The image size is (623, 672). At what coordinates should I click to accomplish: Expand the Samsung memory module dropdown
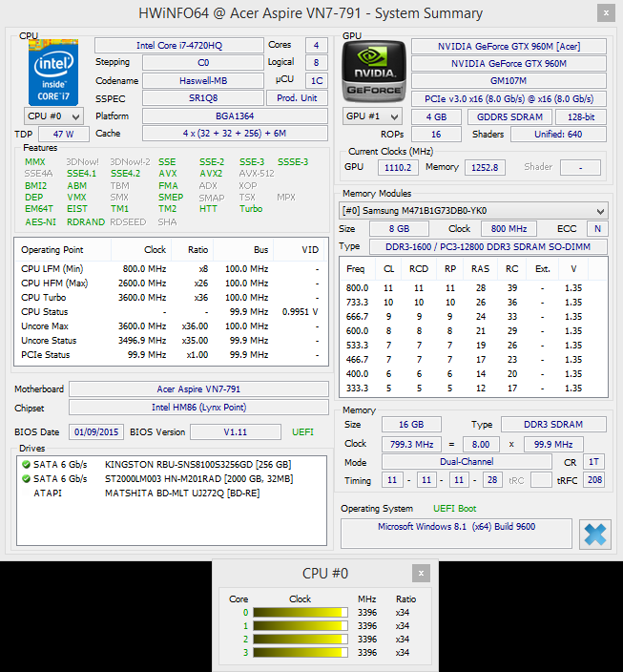473,211
